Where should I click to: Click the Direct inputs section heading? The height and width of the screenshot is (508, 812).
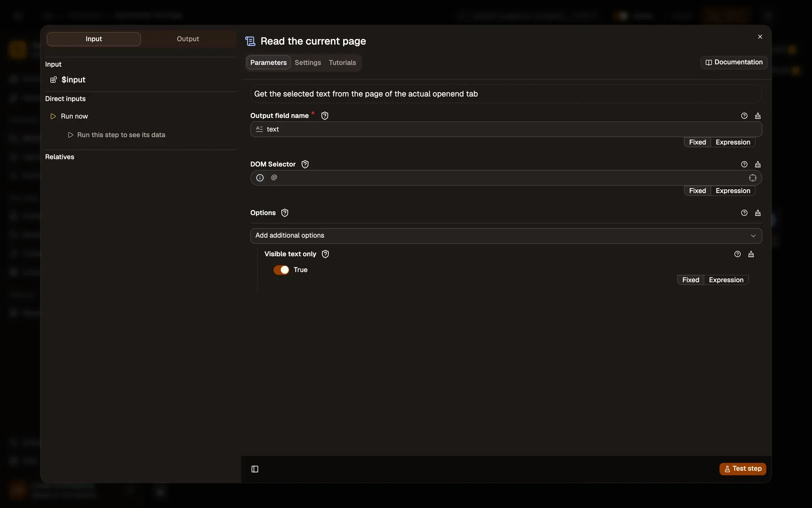[x=65, y=99]
